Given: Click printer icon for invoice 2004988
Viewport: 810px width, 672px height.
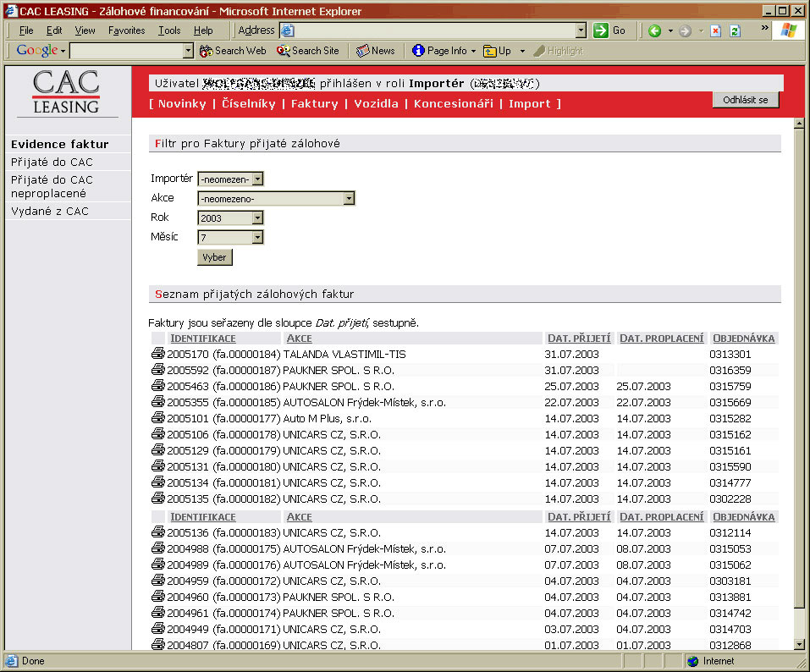Looking at the screenshot, I should [158, 548].
